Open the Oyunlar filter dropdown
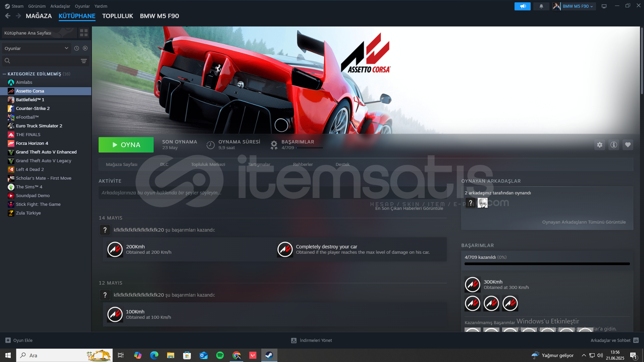The height and width of the screenshot is (362, 644). tap(37, 48)
